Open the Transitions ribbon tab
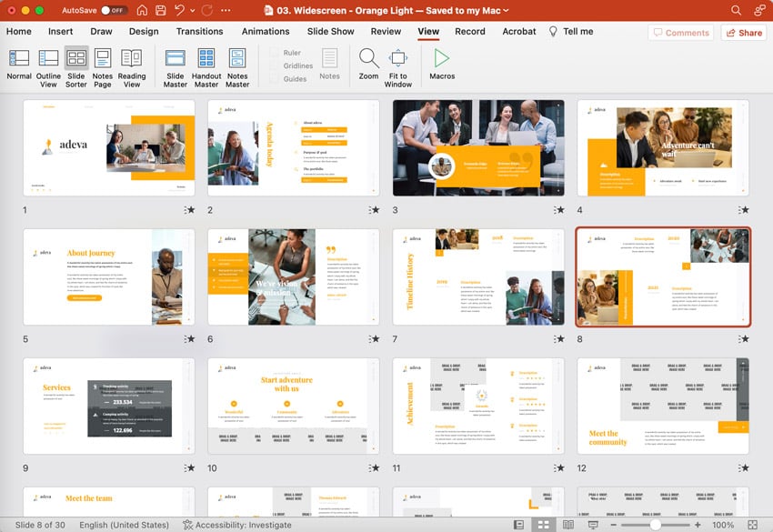This screenshot has width=773, height=532. [x=199, y=31]
